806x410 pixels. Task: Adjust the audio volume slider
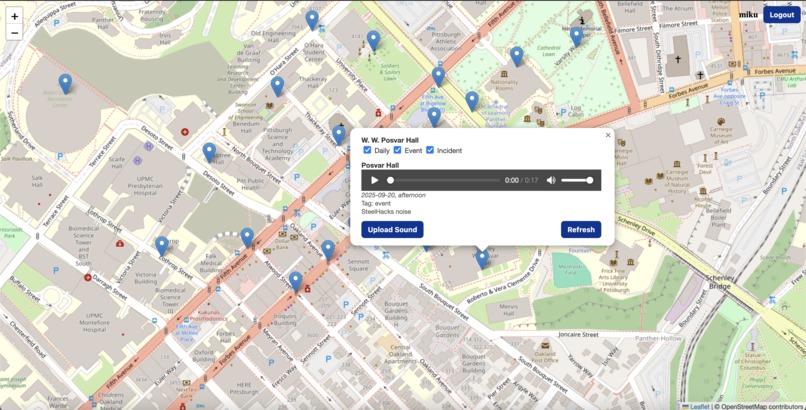577,180
